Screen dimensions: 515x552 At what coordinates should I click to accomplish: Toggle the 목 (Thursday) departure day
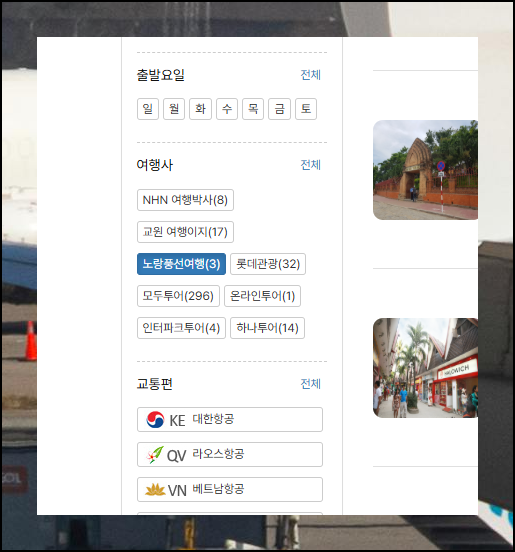pos(253,109)
